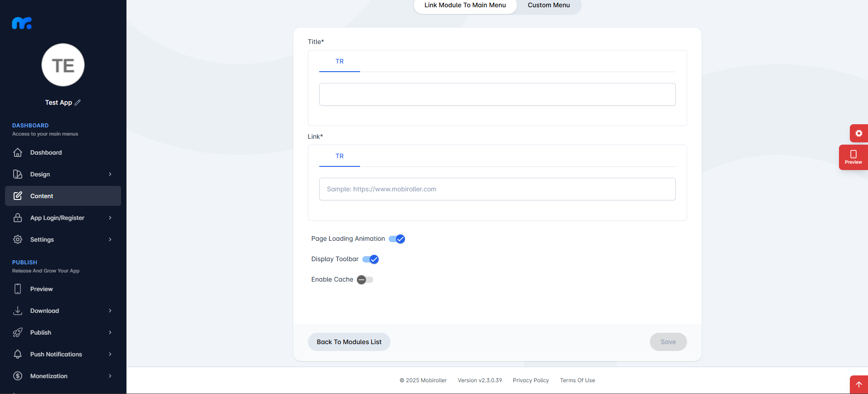Click the TE app avatar
This screenshot has width=868, height=394.
pos(63,65)
